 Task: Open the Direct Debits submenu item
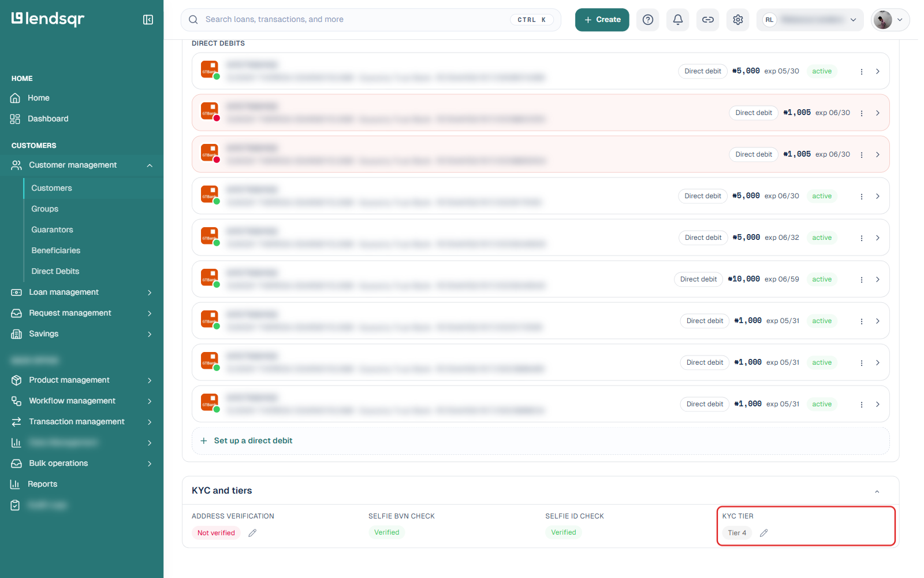[55, 272]
